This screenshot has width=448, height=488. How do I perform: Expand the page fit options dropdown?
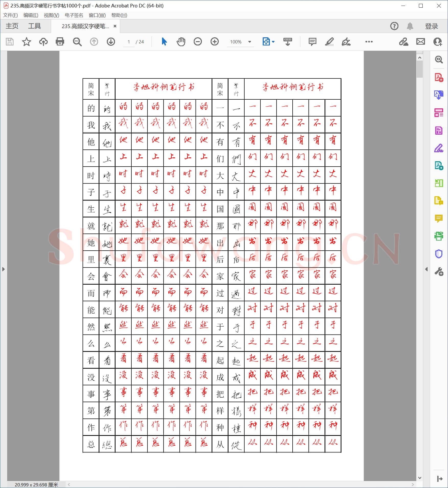point(273,42)
